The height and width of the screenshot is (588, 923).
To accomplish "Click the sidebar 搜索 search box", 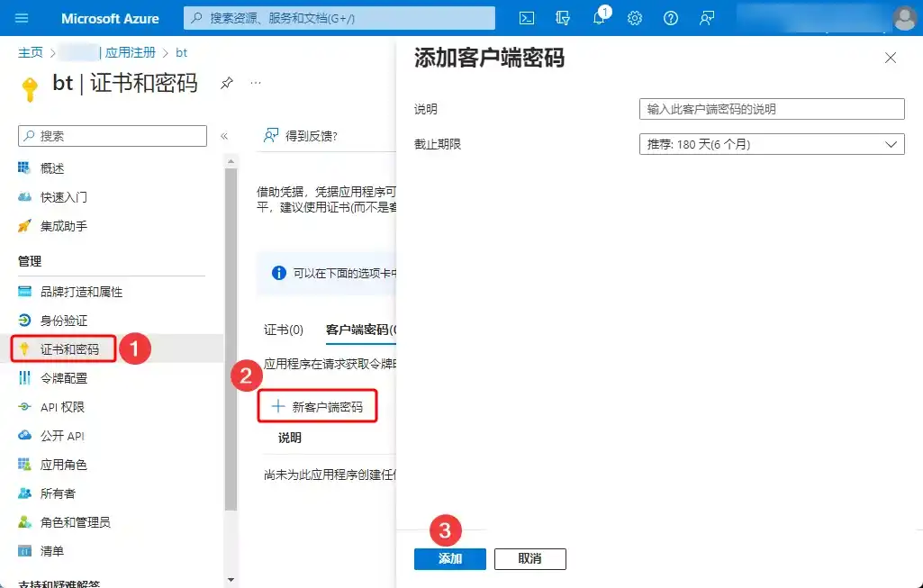I will tap(111, 135).
